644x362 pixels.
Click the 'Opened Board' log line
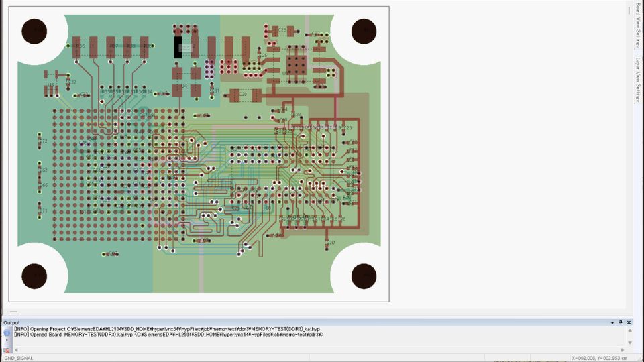(x=168, y=335)
